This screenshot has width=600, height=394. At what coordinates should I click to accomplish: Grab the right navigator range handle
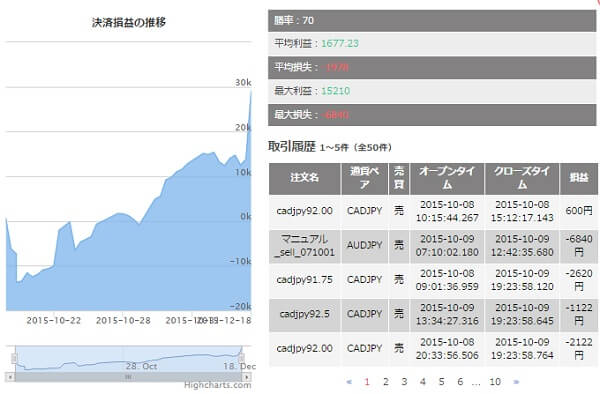[241, 358]
